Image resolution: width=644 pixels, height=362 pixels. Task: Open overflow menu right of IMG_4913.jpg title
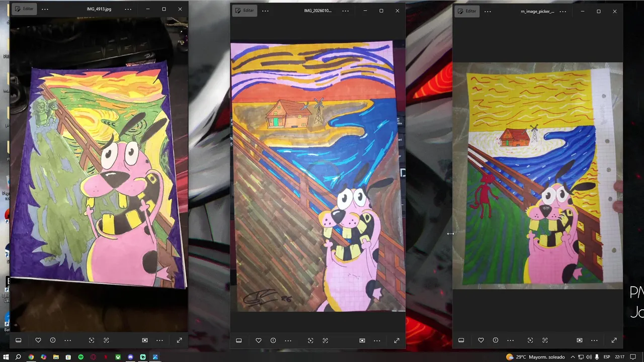(128, 10)
